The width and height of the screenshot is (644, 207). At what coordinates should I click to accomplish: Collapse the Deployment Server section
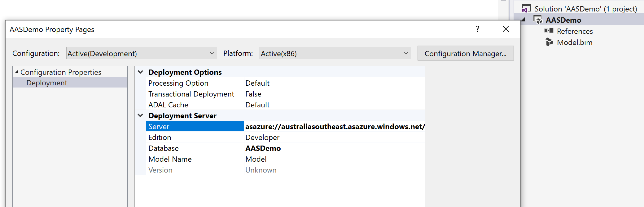click(140, 115)
